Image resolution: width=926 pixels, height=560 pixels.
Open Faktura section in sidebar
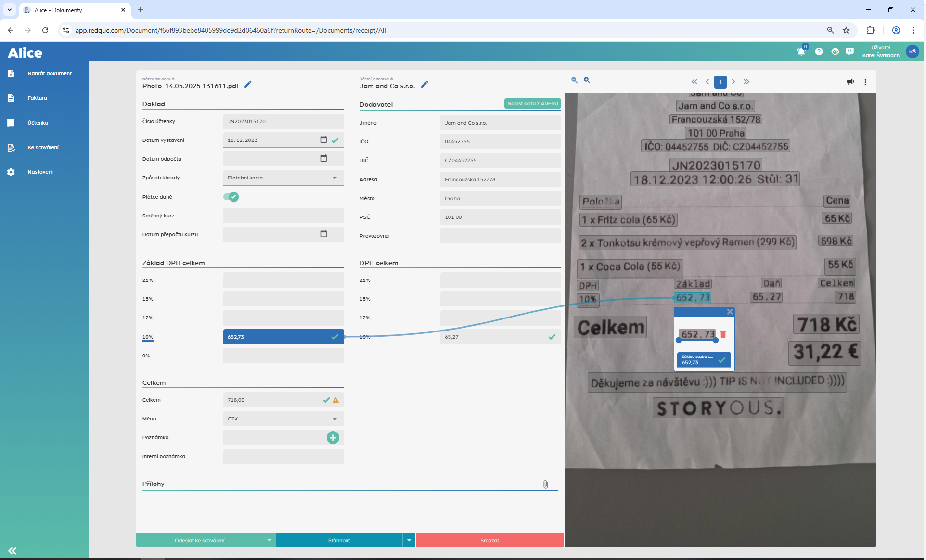pyautogui.click(x=44, y=98)
